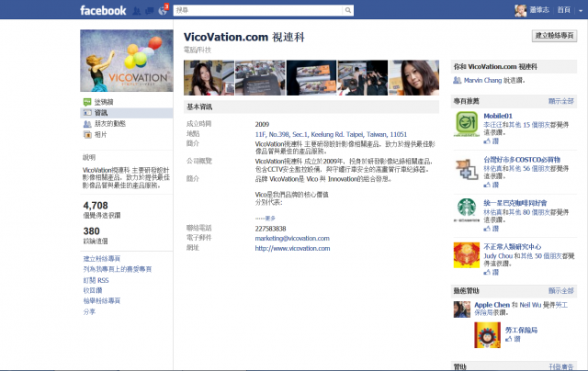Open third photo thumbnail showing product boxes
This screenshot has height=371, width=588.
[311, 78]
